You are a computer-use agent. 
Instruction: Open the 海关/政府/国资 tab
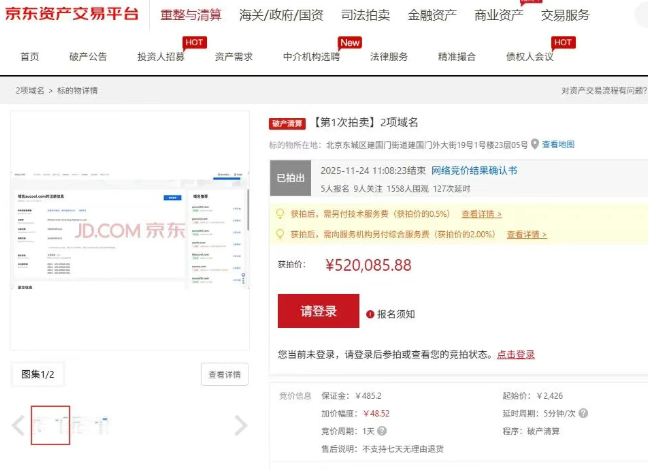[281, 15]
